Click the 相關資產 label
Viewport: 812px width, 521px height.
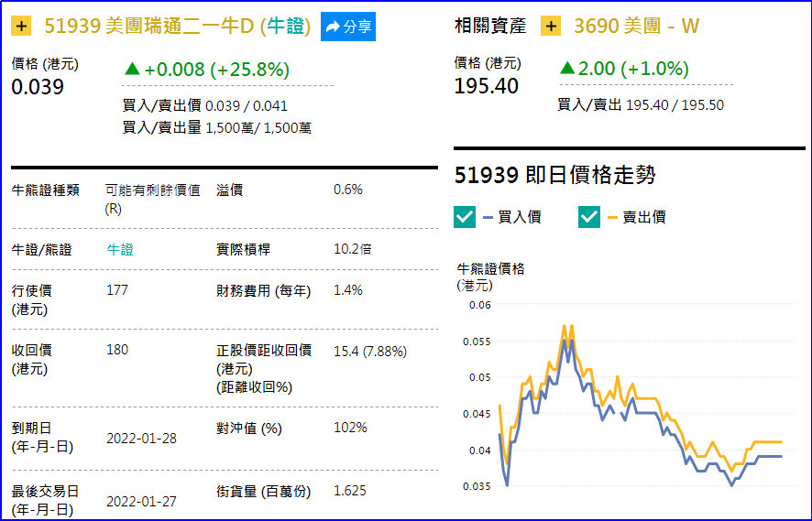(490, 26)
